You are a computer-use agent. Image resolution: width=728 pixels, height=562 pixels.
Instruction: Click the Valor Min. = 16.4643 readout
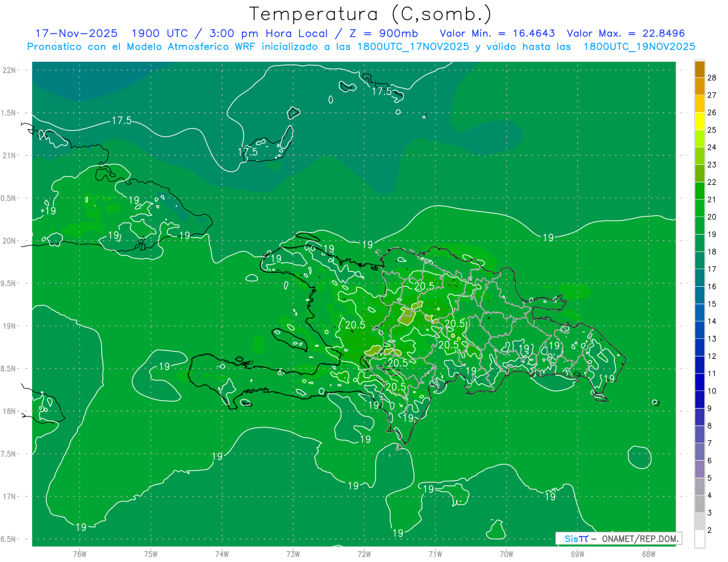point(497,33)
